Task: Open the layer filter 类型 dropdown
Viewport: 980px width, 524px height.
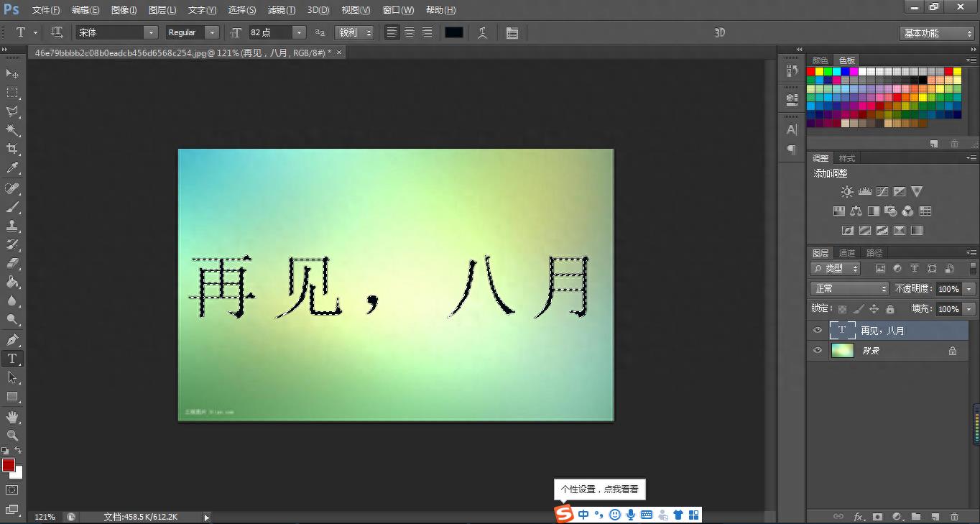Action: [836, 268]
